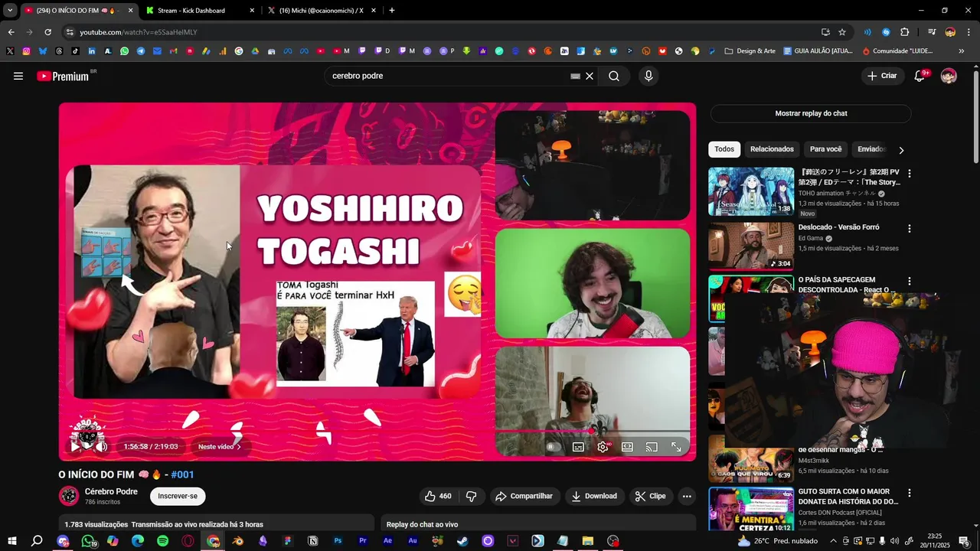Image resolution: width=980 pixels, height=551 pixels.
Task: Reload the page
Action: (47, 32)
